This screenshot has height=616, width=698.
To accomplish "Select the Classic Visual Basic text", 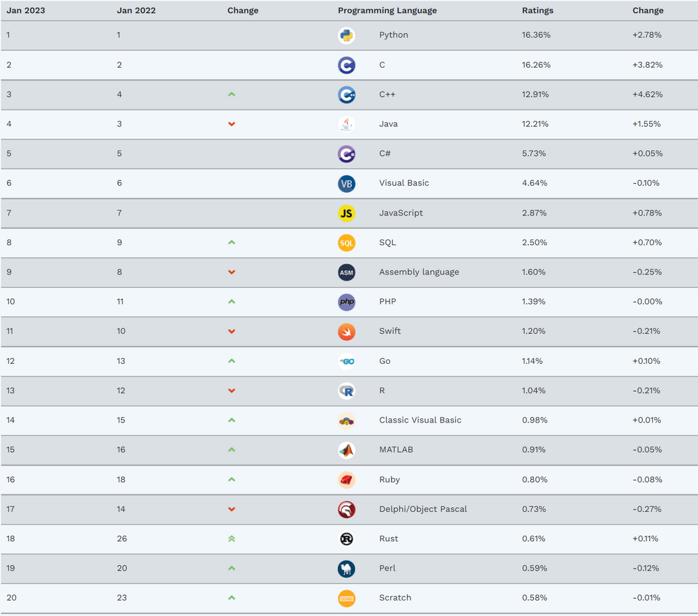I will click(419, 420).
